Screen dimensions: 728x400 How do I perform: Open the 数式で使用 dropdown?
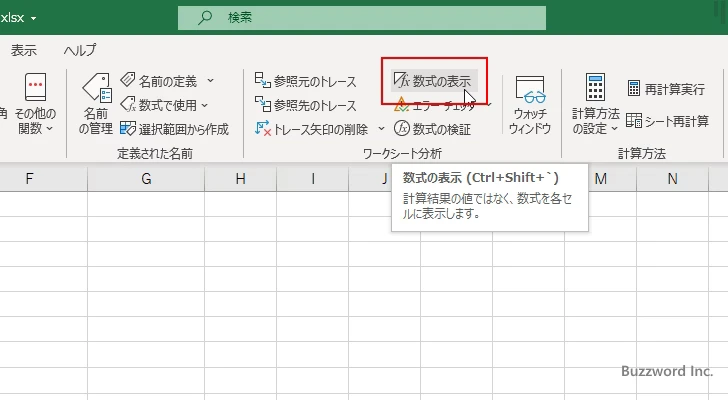point(164,105)
